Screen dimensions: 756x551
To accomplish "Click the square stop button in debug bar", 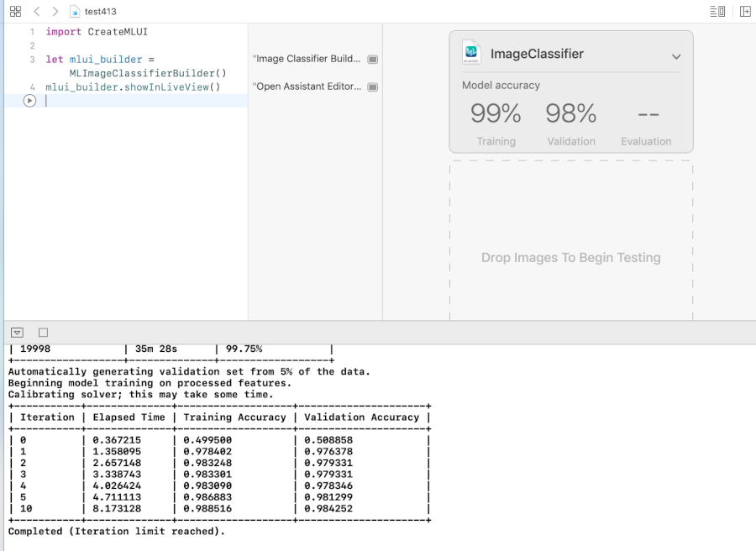I will click(43, 333).
